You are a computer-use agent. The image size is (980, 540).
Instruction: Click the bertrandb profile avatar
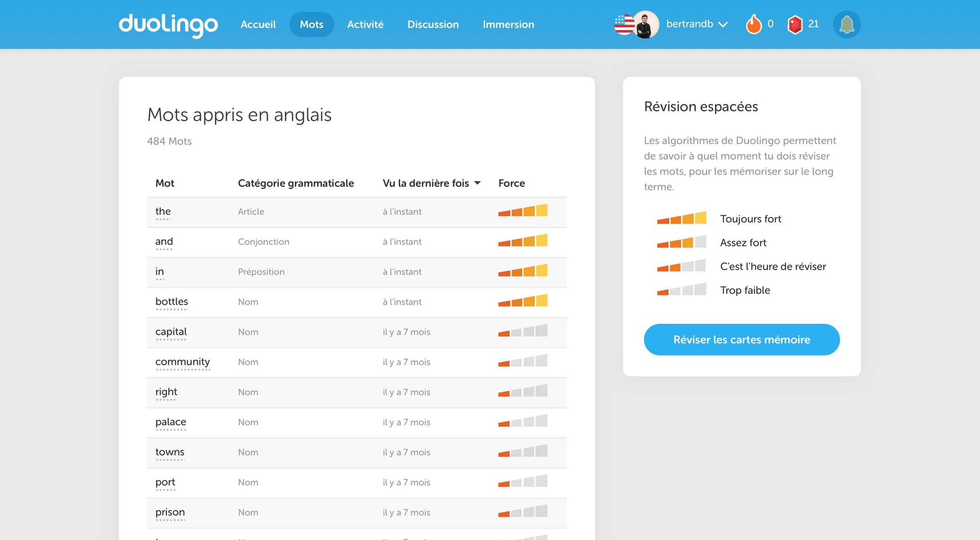pos(646,24)
